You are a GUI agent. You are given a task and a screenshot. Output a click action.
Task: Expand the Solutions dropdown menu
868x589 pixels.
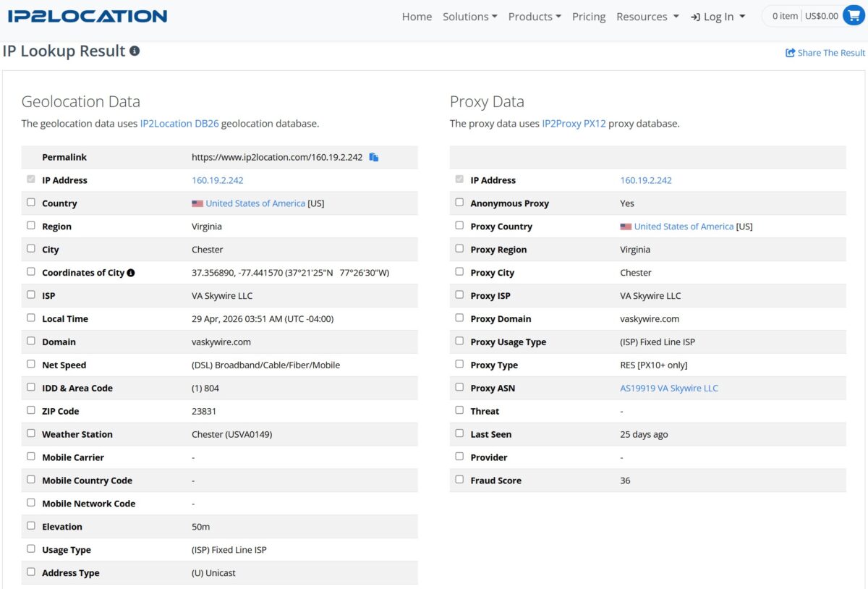(470, 17)
